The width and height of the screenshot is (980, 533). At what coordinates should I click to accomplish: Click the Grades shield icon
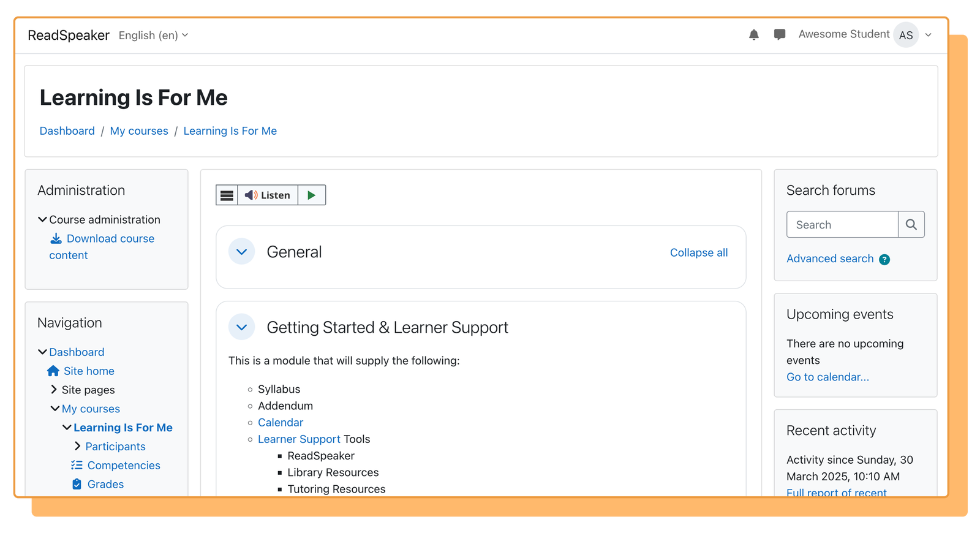pos(76,484)
